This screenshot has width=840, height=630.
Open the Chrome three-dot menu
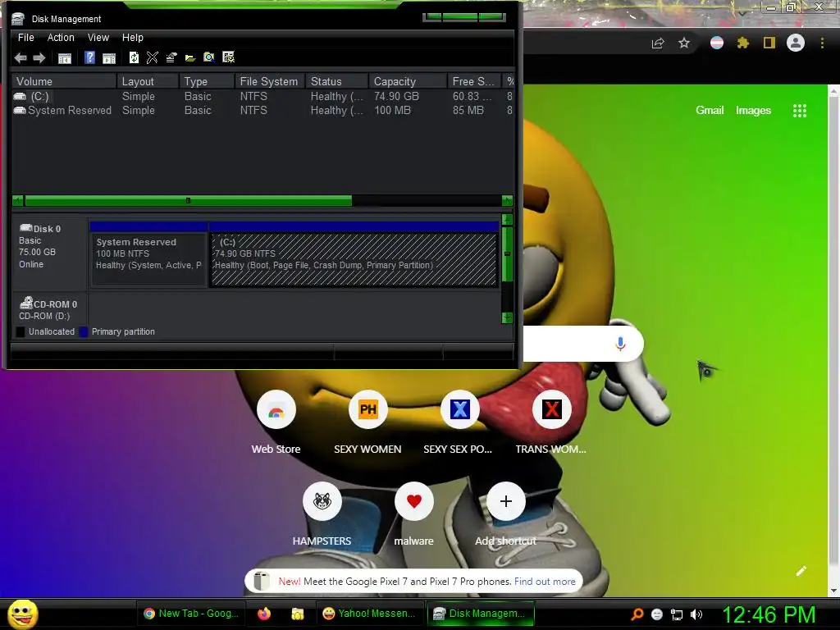tap(822, 43)
